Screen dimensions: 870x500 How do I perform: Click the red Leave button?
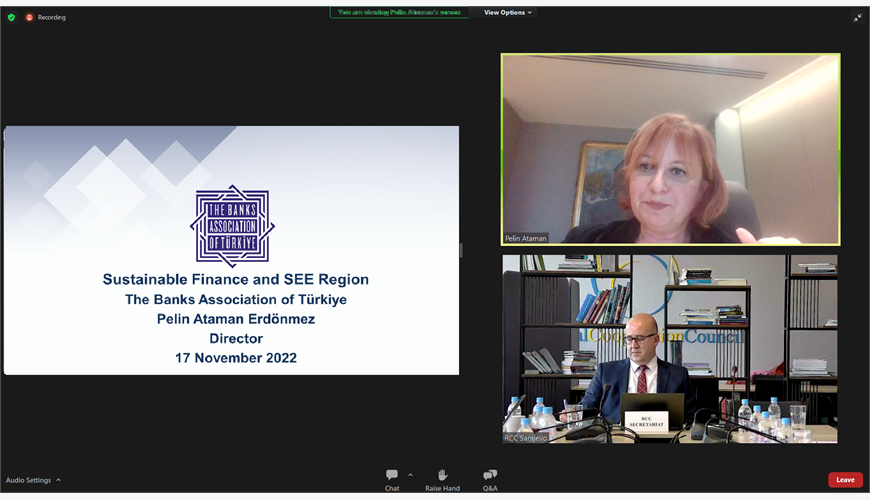pos(845,479)
